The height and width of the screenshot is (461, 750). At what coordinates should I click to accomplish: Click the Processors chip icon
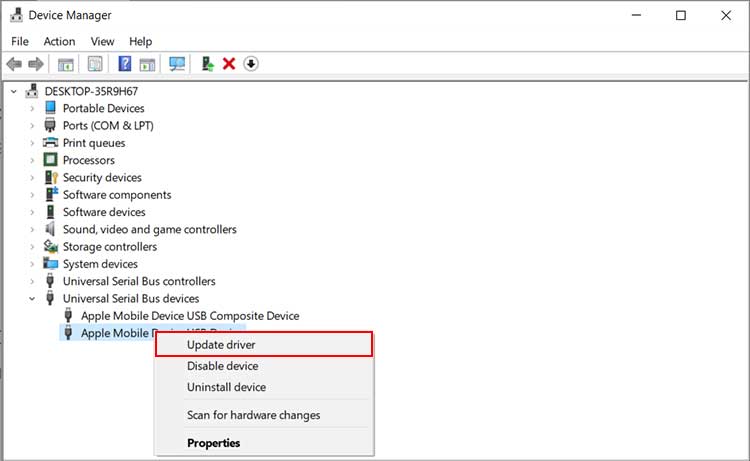[50, 160]
